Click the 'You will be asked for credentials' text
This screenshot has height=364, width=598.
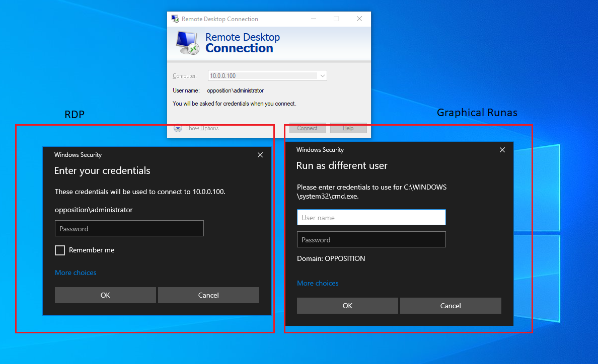235,104
